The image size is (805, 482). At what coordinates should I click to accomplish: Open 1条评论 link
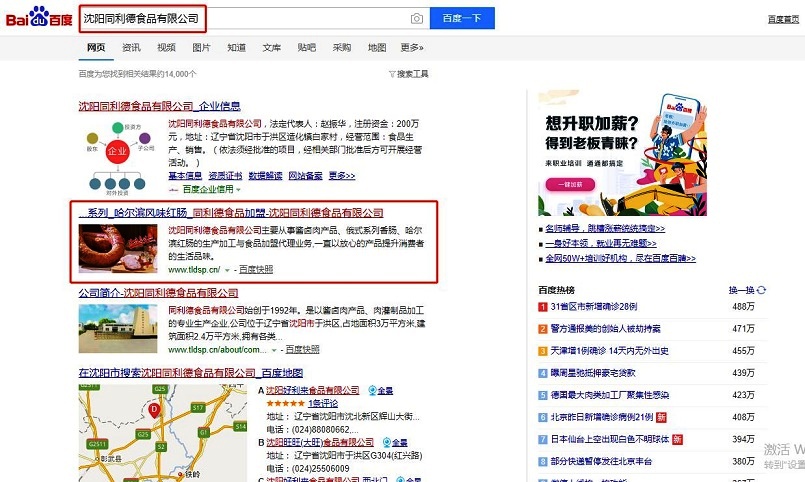pos(322,403)
